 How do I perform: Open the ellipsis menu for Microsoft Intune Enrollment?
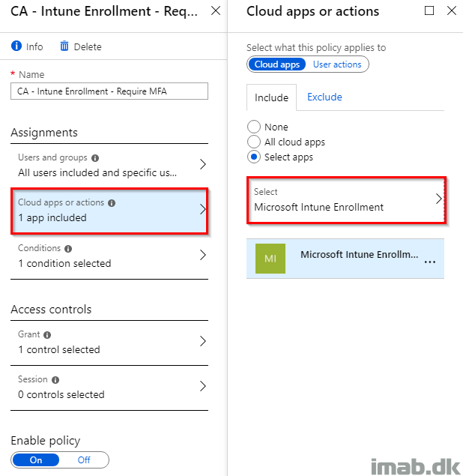point(430,262)
